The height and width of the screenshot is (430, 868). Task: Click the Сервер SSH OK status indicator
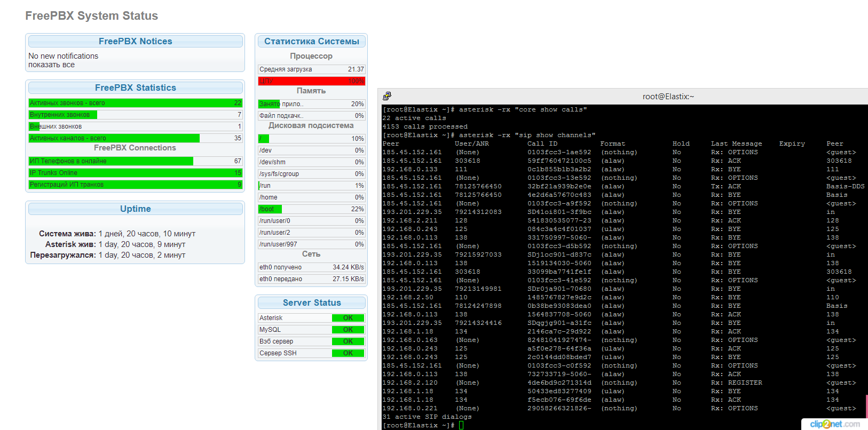(x=348, y=353)
